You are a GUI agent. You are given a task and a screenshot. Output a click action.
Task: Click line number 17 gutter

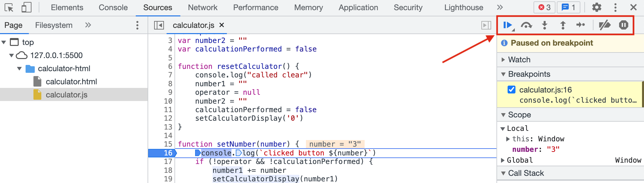pyautogui.click(x=168, y=161)
